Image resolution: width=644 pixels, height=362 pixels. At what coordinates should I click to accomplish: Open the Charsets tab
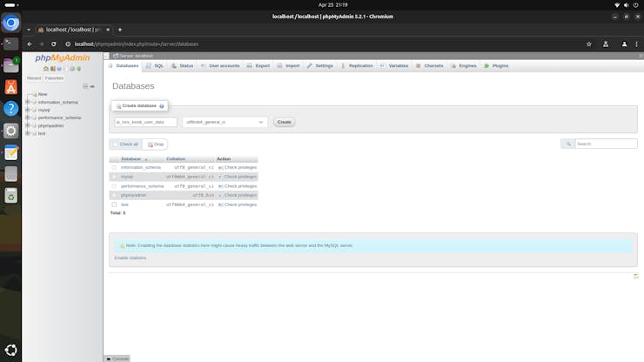(430, 66)
